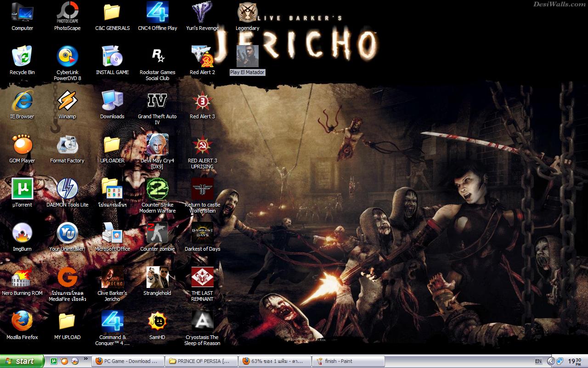The width and height of the screenshot is (588, 368).
Task: Select the Red Alert 2 shortcut
Action: [x=202, y=57]
